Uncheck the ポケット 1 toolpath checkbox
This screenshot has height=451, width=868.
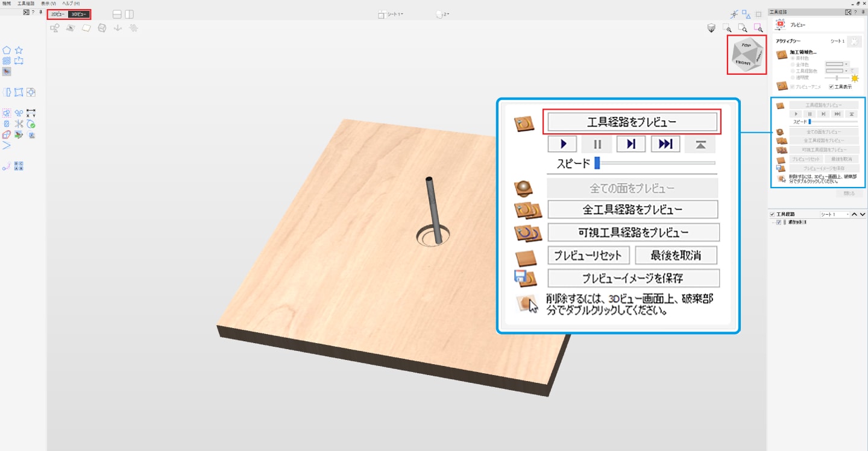[x=779, y=222]
